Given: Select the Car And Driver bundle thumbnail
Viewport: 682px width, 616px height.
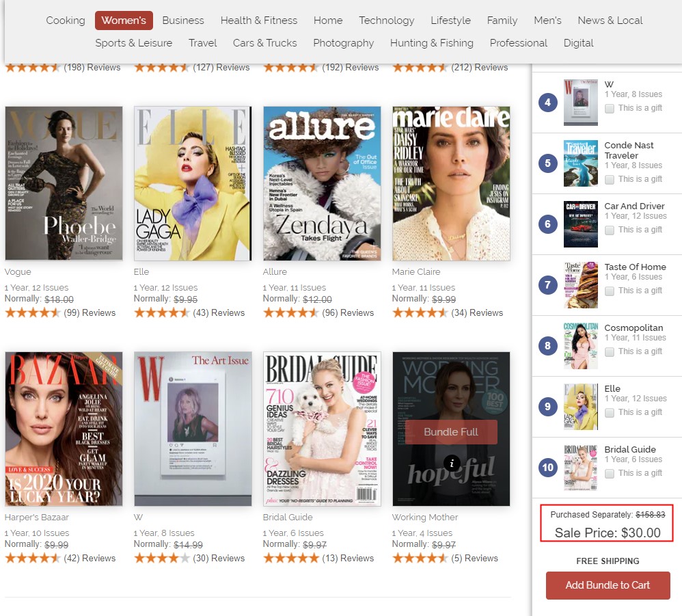Looking at the screenshot, I should coord(581,224).
